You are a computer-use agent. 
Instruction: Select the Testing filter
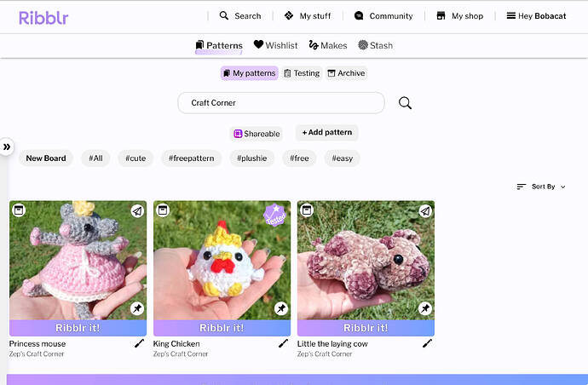(302, 73)
